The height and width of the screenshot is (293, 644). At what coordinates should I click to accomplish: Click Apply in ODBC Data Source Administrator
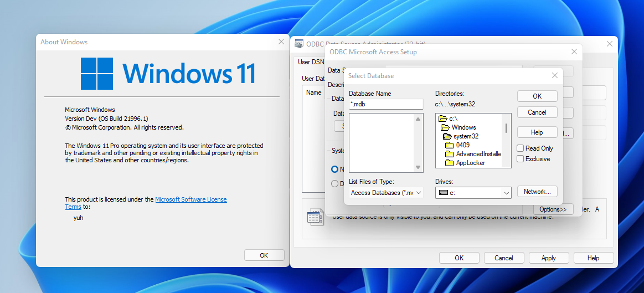coord(549,258)
